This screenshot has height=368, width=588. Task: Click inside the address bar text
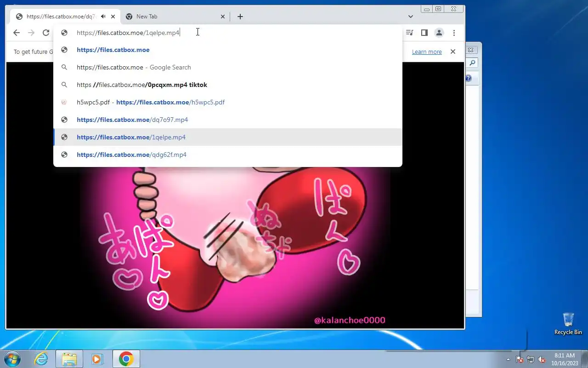pos(128,33)
